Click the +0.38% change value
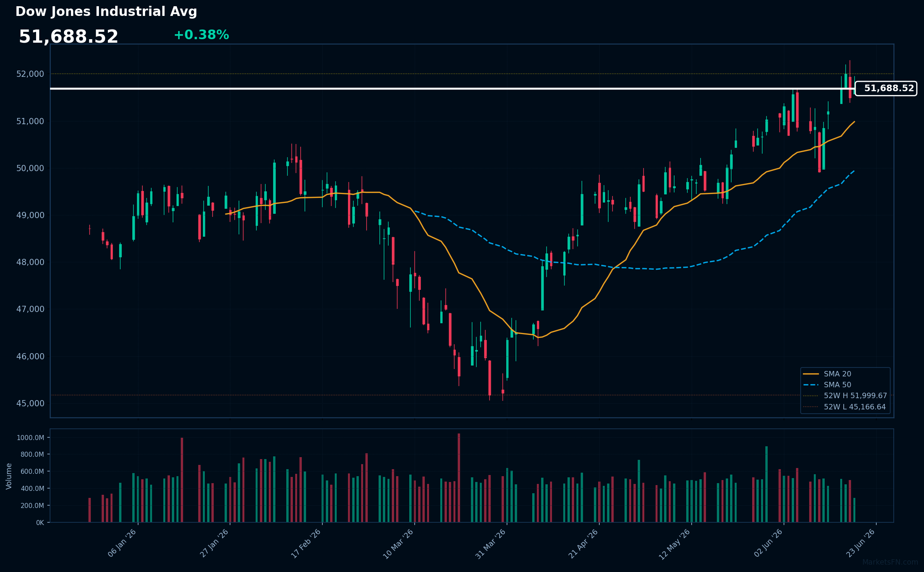Screen dimensions: 924x572 201,35
